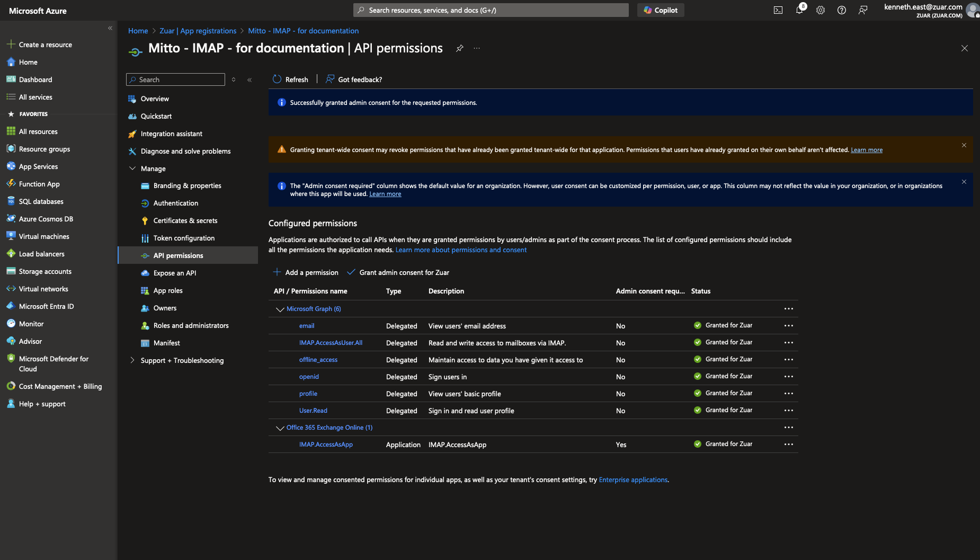Open App roles
This screenshot has height=560, width=980.
168,290
